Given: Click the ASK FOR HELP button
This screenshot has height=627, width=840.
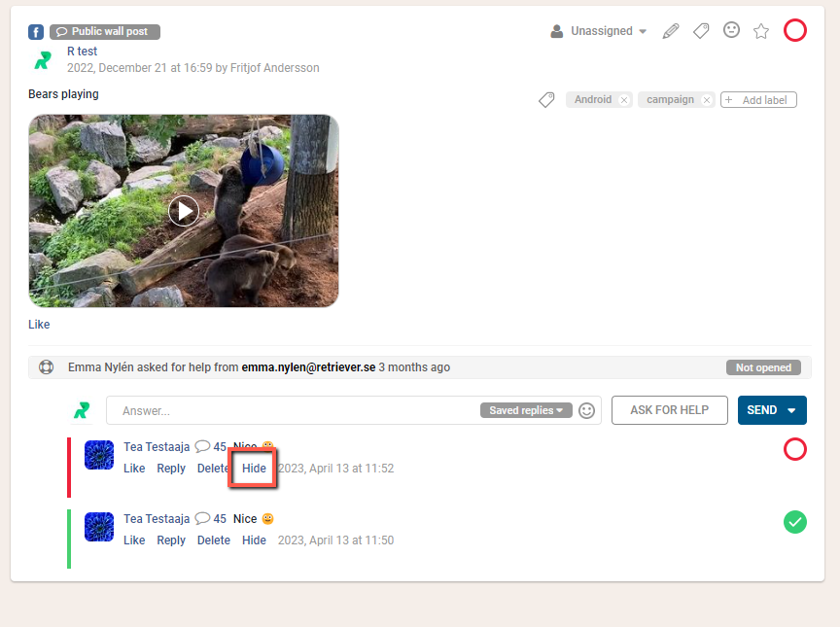Looking at the screenshot, I should [670, 410].
